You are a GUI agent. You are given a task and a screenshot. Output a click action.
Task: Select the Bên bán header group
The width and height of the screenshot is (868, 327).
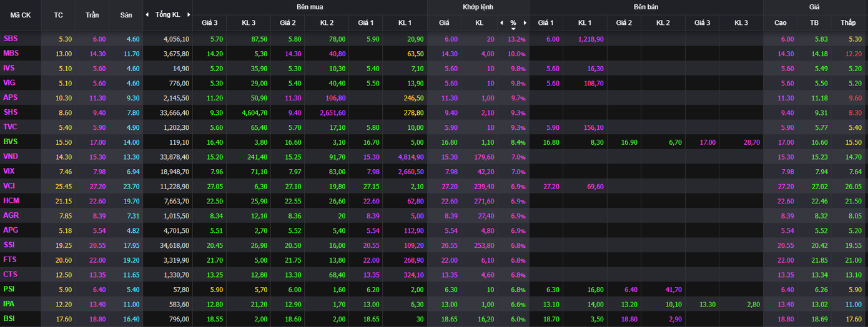(x=645, y=7)
